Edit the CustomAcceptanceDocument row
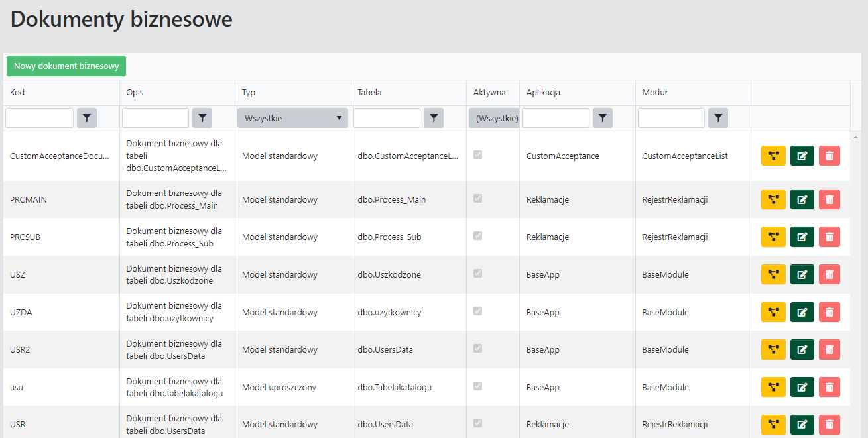Viewport: 868px width, 438px height. pyautogui.click(x=802, y=156)
